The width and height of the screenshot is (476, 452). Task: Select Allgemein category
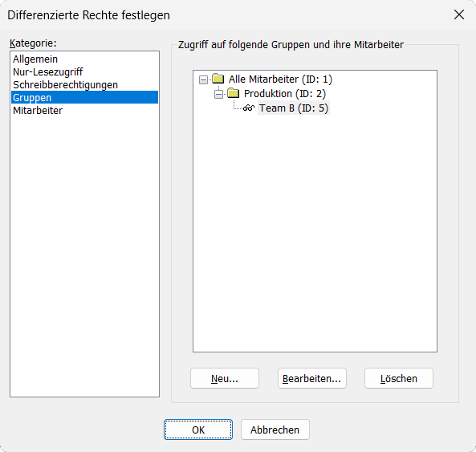coord(84,59)
